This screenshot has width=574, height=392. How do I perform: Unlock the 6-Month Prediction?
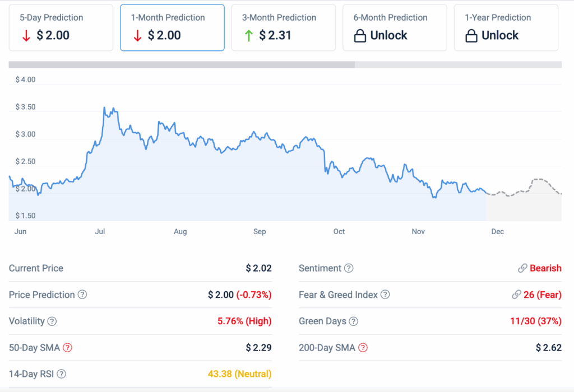395,27
